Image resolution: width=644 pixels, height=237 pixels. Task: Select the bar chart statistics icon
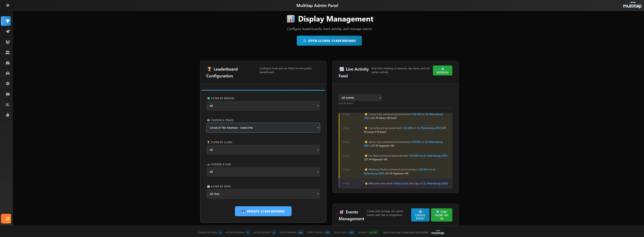pos(6,104)
